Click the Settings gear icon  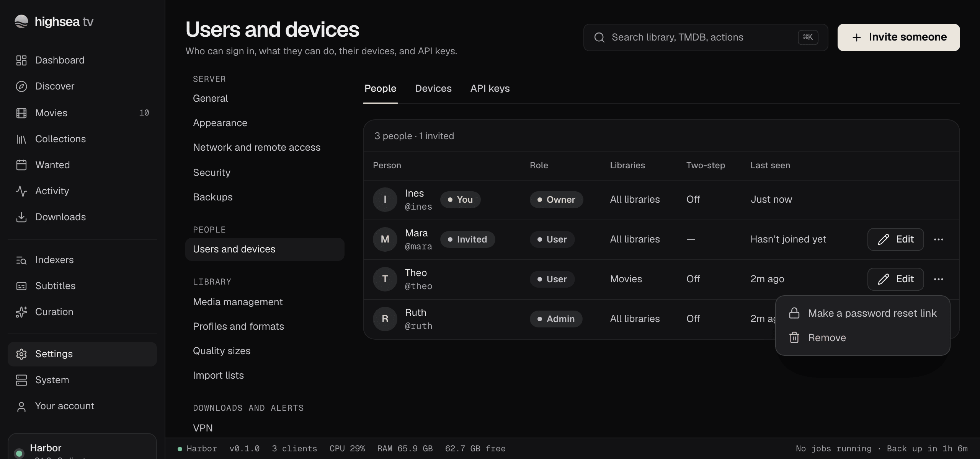coord(21,354)
